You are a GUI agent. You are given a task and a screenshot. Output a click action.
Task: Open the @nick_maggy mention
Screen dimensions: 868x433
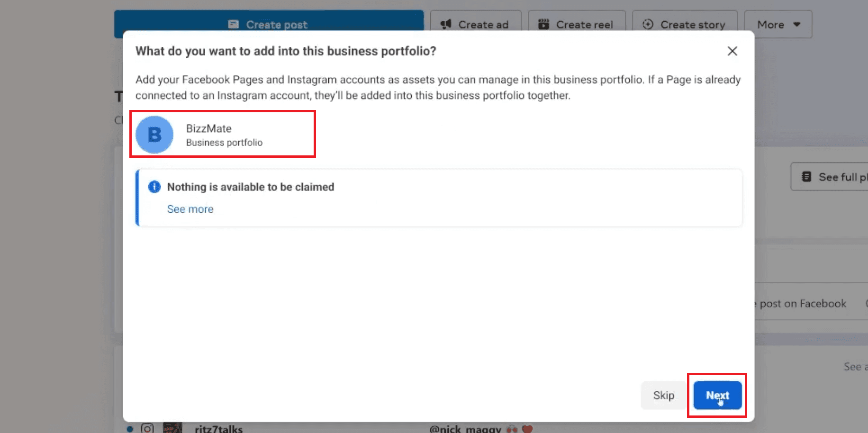coord(466,429)
